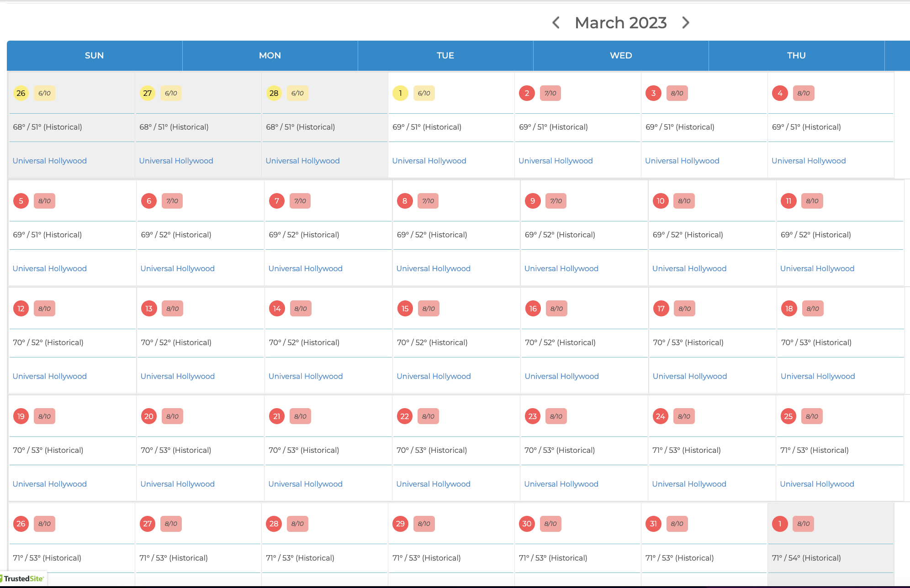Click the TrustedSite badge
This screenshot has width=910, height=588.
click(23, 578)
